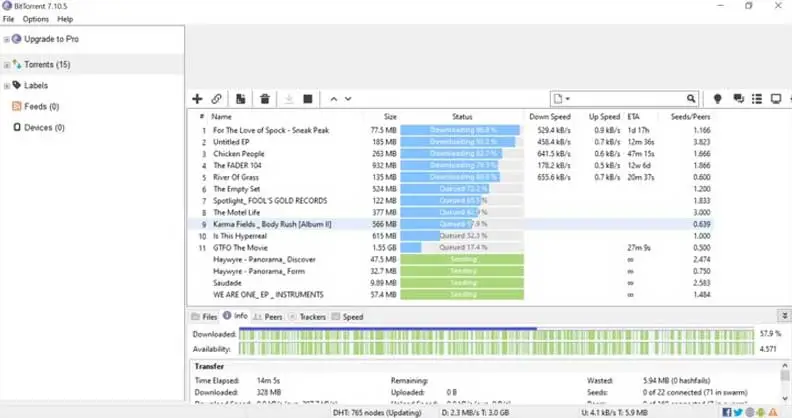This screenshot has width=792, height=418.
Task: Click the Availability pieces bar
Action: tap(496, 348)
